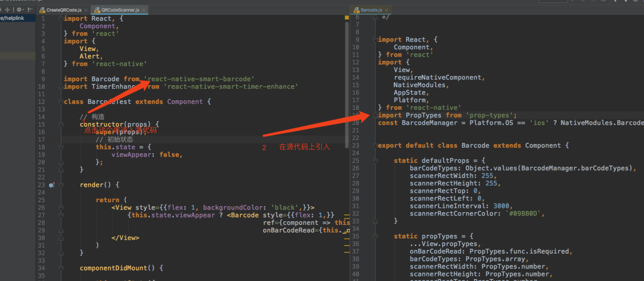Click 'react-native-smart-barcode' import string

199,79
